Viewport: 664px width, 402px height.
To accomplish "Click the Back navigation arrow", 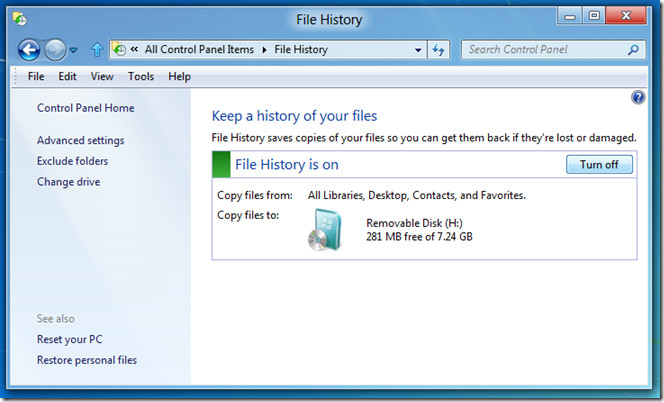I will point(29,50).
